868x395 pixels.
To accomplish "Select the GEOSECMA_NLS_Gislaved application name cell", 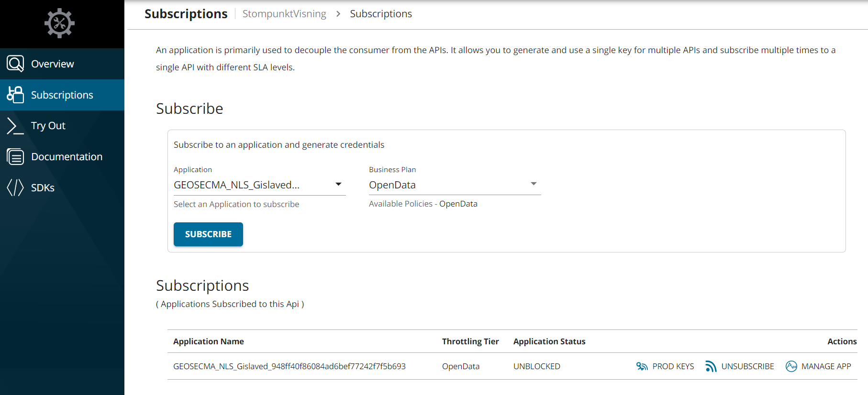I will click(x=289, y=366).
